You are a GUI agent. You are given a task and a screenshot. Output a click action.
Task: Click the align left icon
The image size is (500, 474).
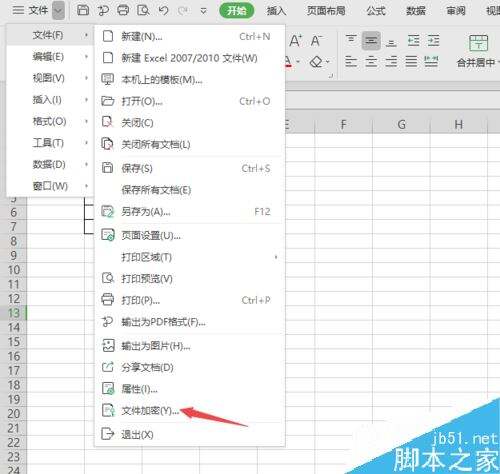pos(351,61)
